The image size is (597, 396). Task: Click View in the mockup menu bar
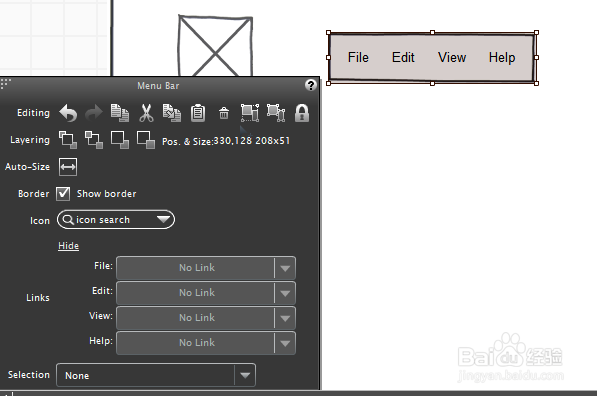click(x=452, y=57)
